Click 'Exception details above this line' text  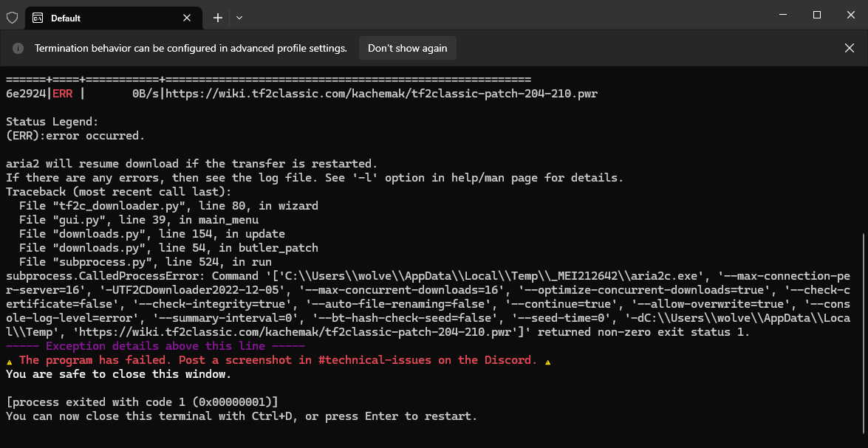156,346
